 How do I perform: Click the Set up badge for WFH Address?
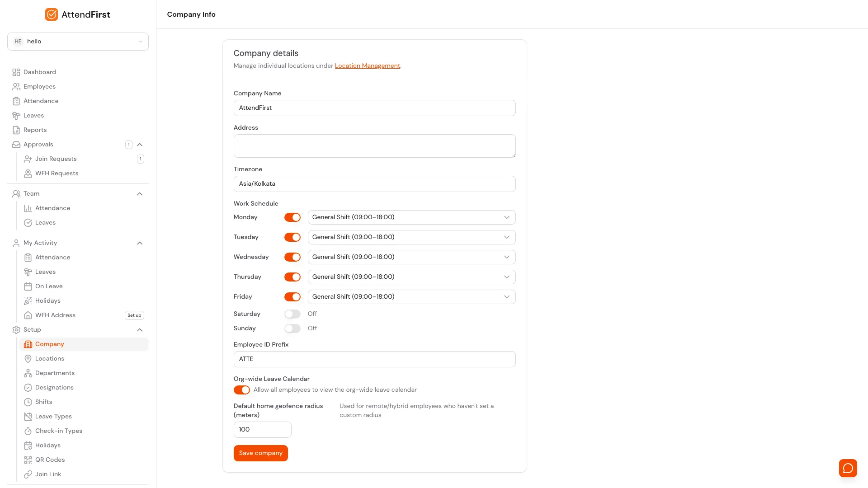tap(134, 315)
